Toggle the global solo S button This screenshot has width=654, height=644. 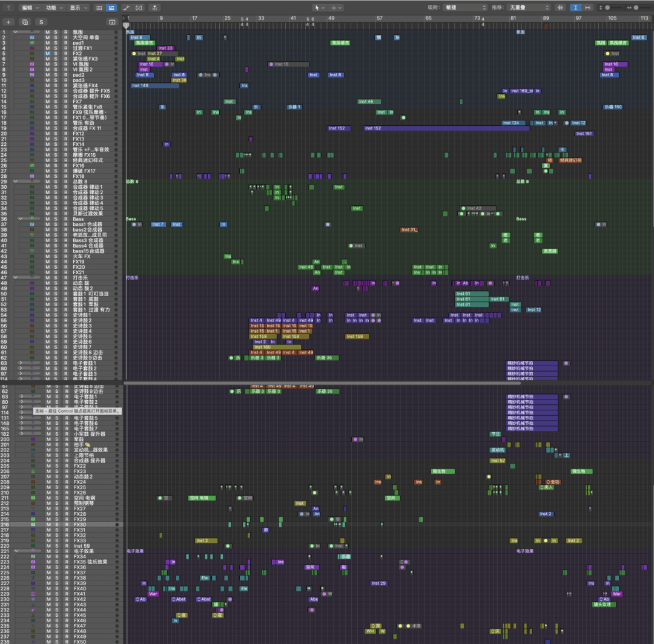[x=41, y=22]
